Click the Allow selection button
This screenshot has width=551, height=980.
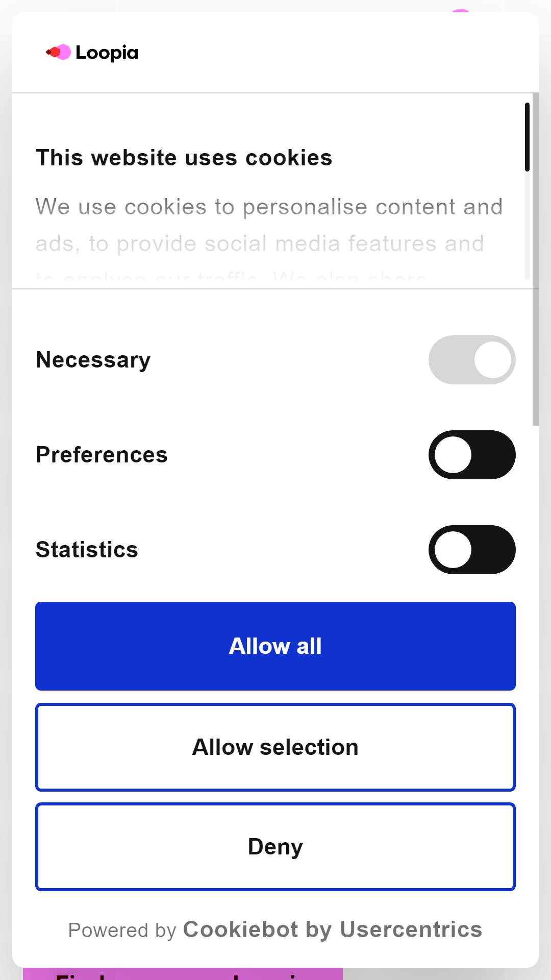tap(275, 747)
